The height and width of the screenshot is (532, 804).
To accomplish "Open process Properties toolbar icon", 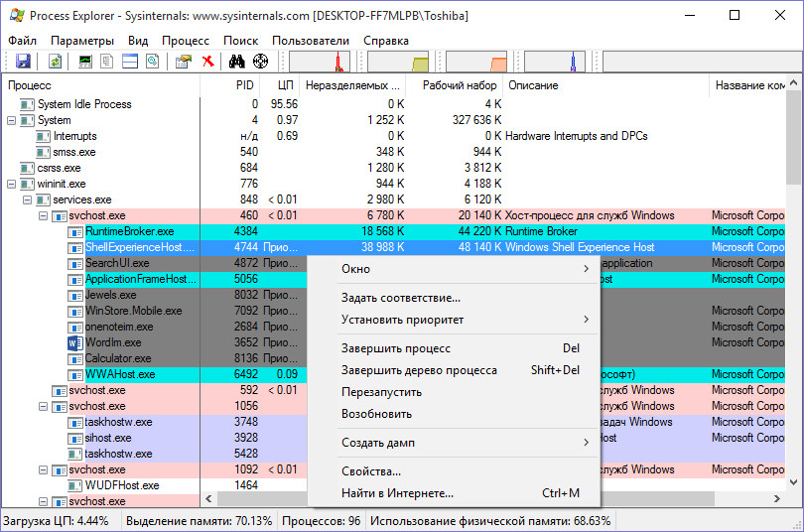I will 183,62.
